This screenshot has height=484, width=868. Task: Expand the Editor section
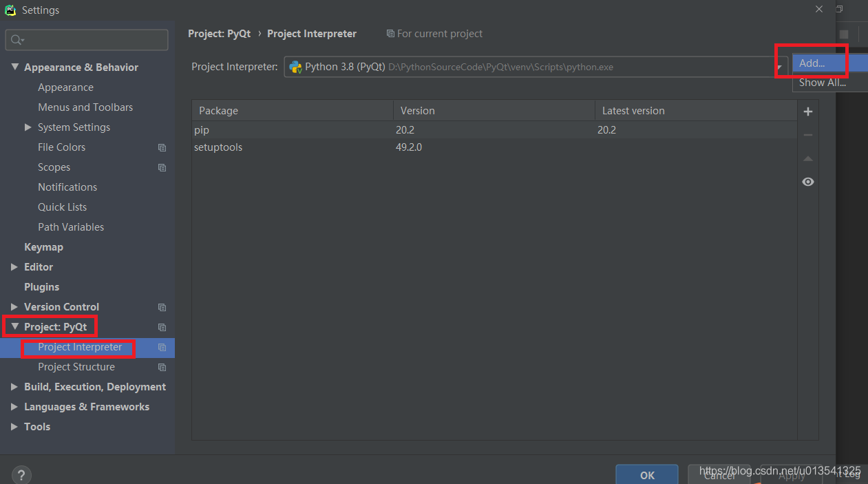click(14, 266)
